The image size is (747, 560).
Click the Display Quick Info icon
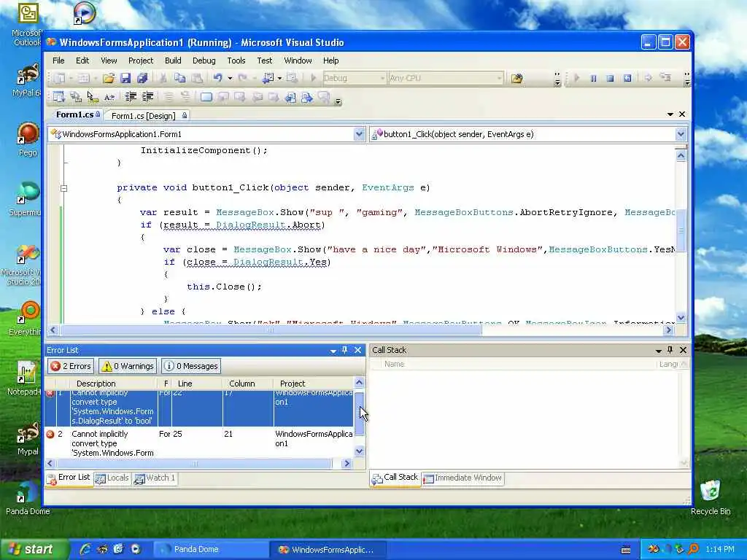pyautogui.click(x=93, y=97)
